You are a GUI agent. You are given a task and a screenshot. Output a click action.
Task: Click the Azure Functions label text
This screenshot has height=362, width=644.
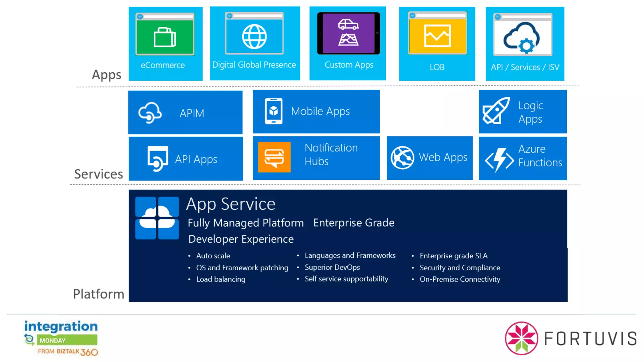[x=540, y=156]
